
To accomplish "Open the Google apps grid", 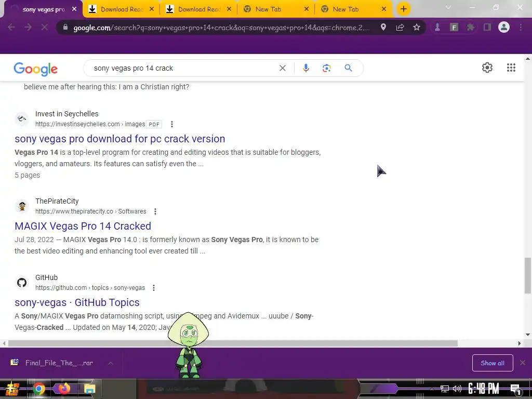I will coord(511,68).
